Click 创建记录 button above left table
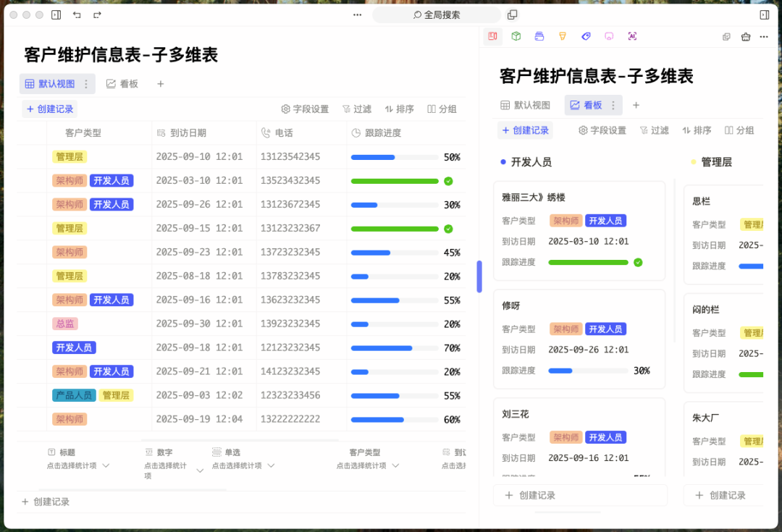The image size is (782, 532). [49, 109]
